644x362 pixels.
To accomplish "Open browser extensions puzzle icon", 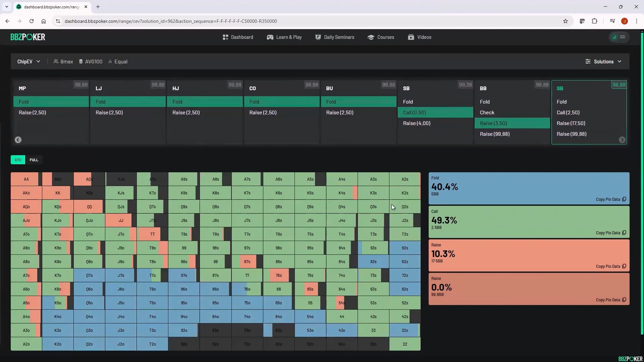I will [x=594, y=21].
